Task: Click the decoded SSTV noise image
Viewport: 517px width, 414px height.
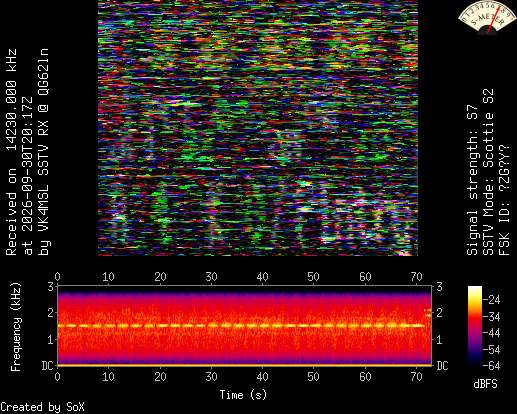Action: pos(258,128)
